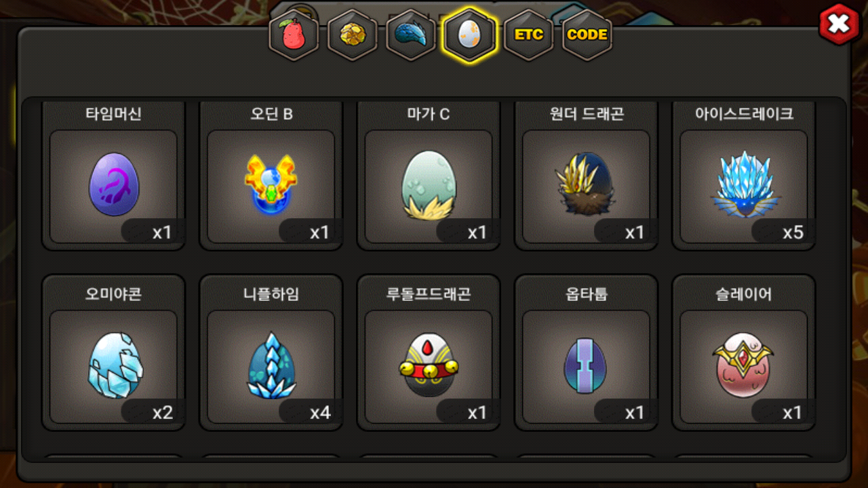Switch to the gold nugget tab
This screenshot has width=868, height=488.
352,35
